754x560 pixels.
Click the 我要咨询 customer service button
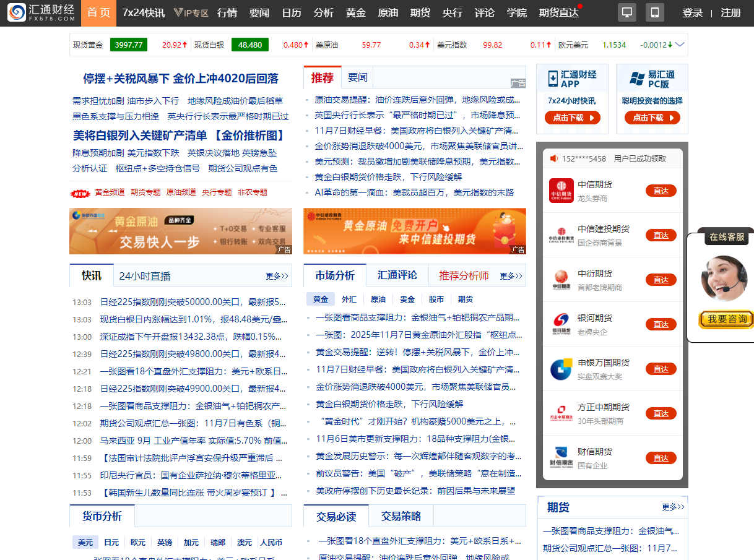(x=726, y=320)
